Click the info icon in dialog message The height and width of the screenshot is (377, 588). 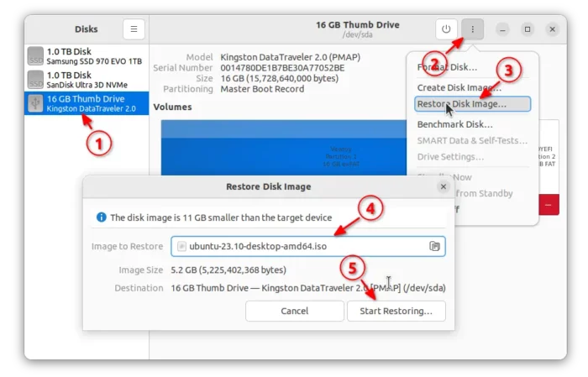[x=102, y=217]
